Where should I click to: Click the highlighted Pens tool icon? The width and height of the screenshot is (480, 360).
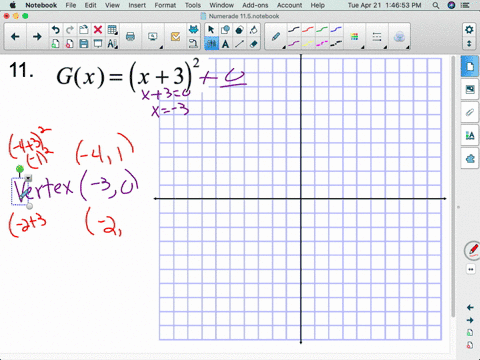point(211,44)
